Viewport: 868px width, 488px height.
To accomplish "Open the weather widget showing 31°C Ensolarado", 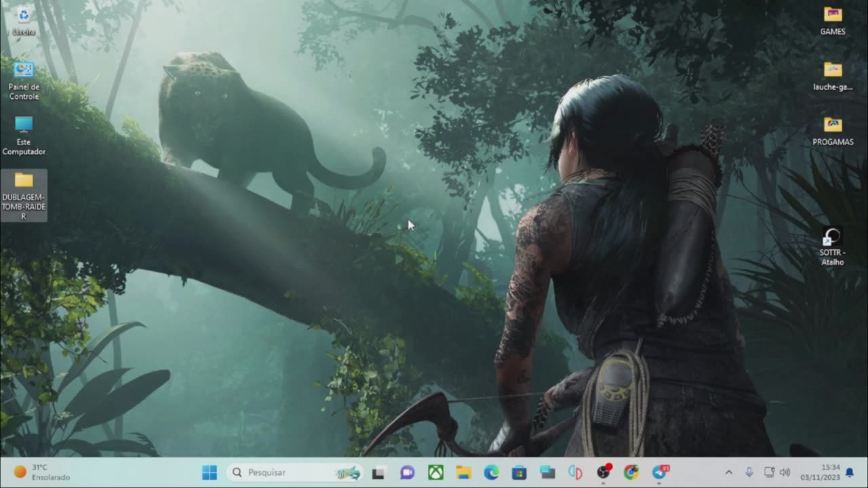I will point(42,472).
